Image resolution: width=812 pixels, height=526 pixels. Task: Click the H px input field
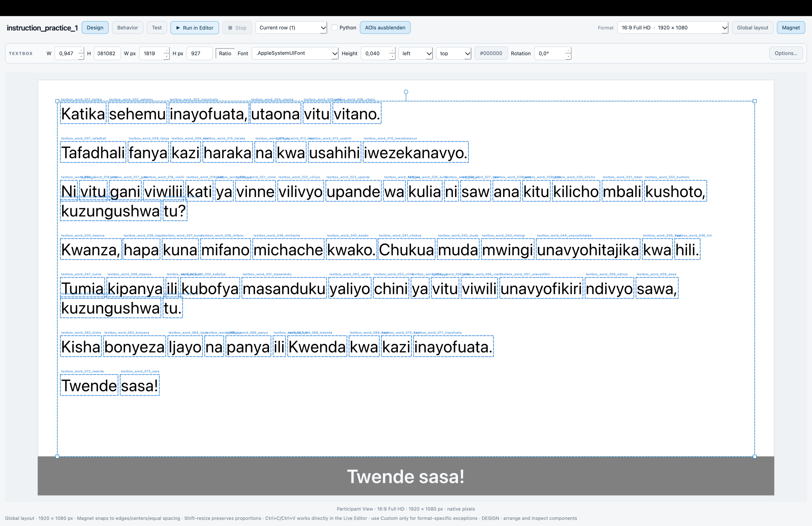(199, 53)
